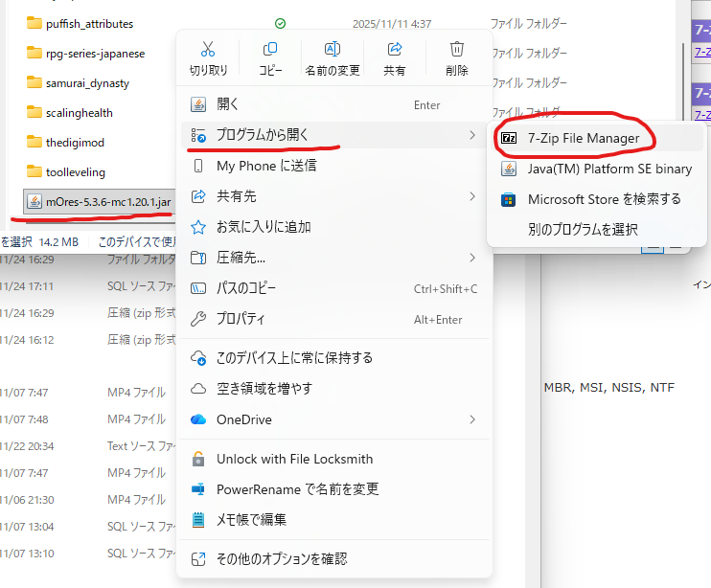
Task: Open プロパティ from context menu
Action: point(241,319)
